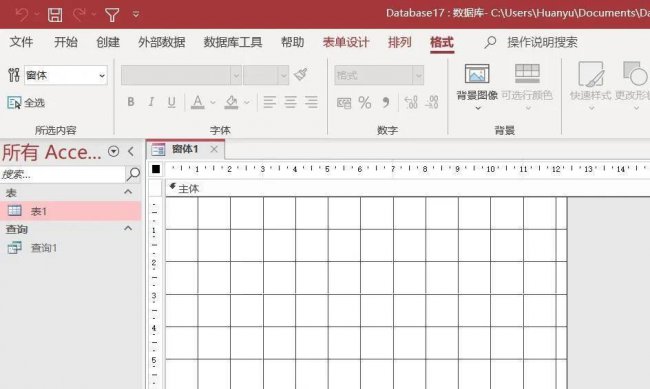
Task: Apply the font color A button
Action: 198,102
